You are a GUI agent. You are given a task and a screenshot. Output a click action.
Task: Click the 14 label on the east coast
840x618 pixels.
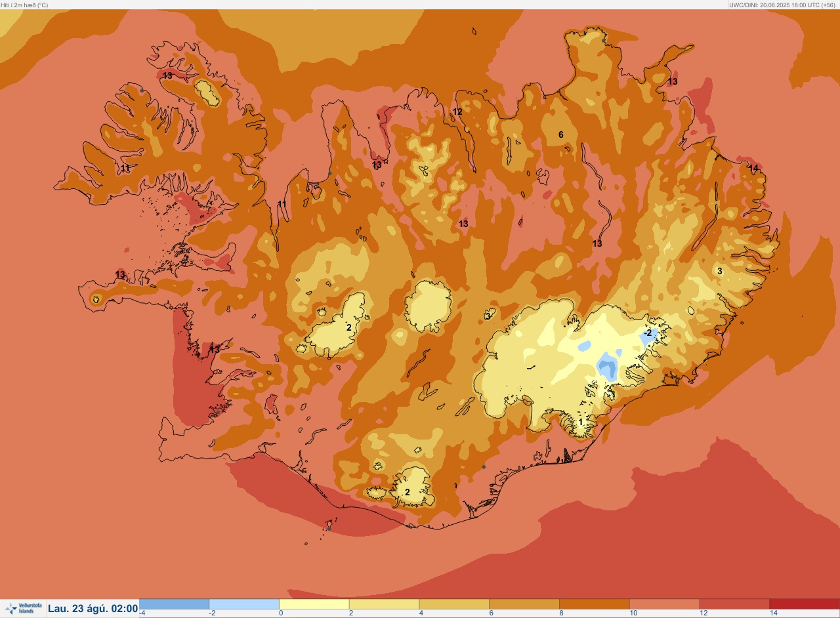pos(754,169)
